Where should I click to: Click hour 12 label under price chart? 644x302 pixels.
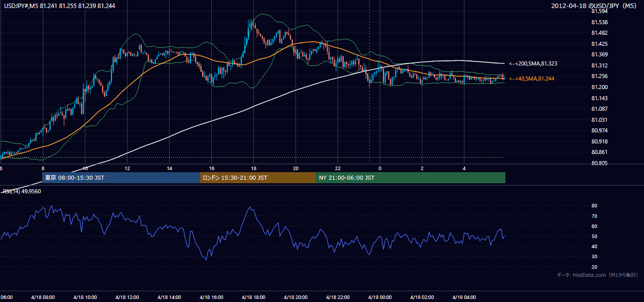[x=127, y=169]
